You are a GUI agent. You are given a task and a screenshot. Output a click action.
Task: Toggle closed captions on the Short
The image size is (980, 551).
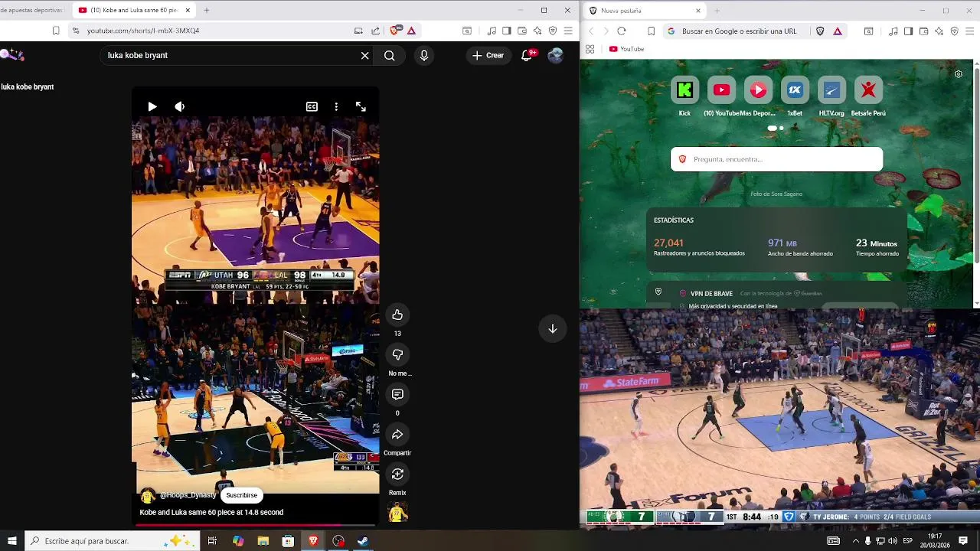(x=312, y=106)
